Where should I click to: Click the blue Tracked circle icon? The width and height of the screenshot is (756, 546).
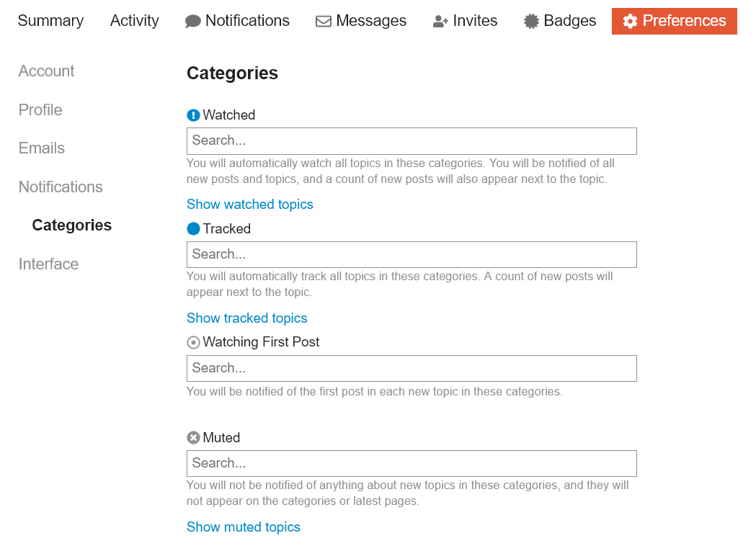(x=193, y=229)
